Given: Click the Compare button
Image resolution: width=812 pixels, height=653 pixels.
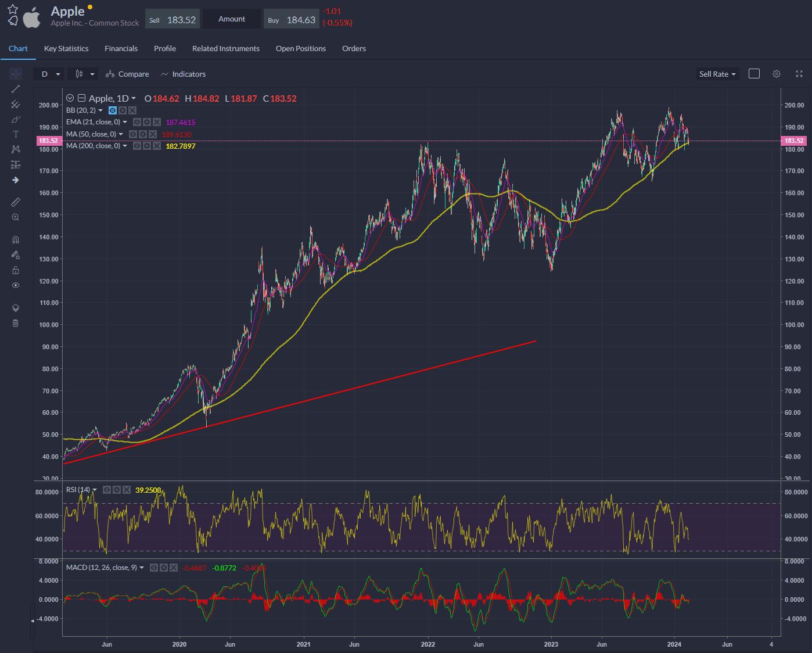Looking at the screenshot, I should 127,74.
